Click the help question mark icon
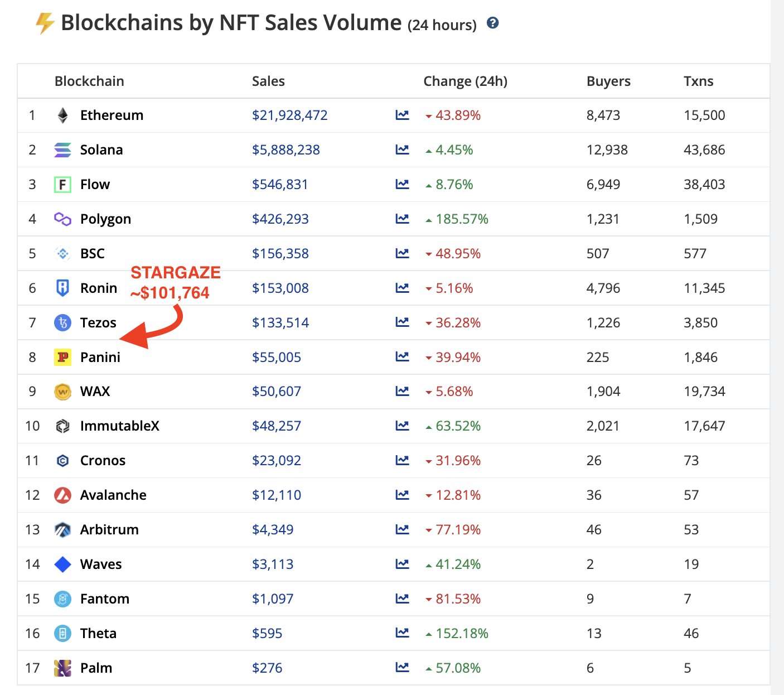 pyautogui.click(x=492, y=23)
